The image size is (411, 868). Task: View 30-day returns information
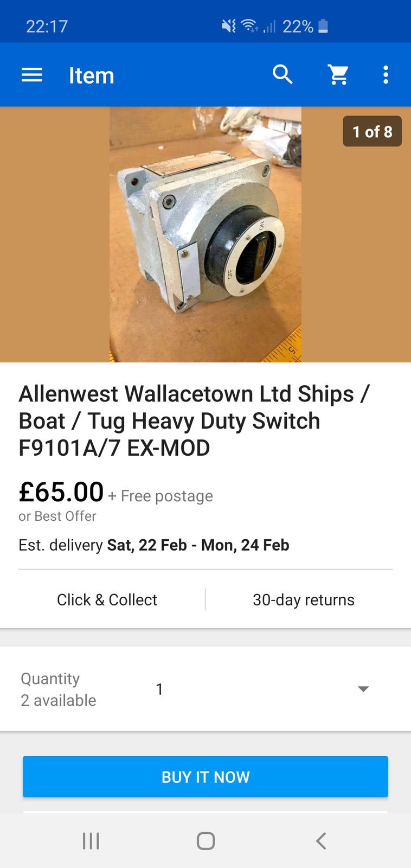click(304, 599)
